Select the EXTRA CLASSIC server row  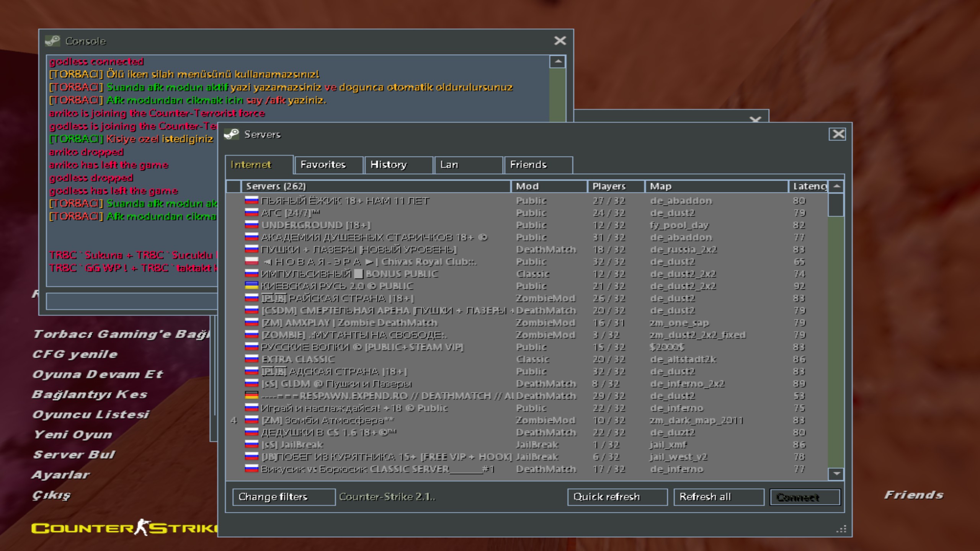[527, 359]
